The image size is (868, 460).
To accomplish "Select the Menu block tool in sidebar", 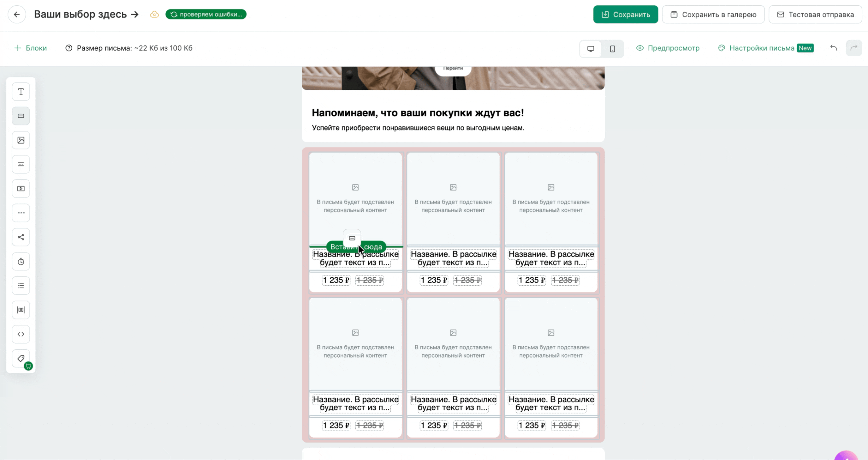I will [x=21, y=165].
